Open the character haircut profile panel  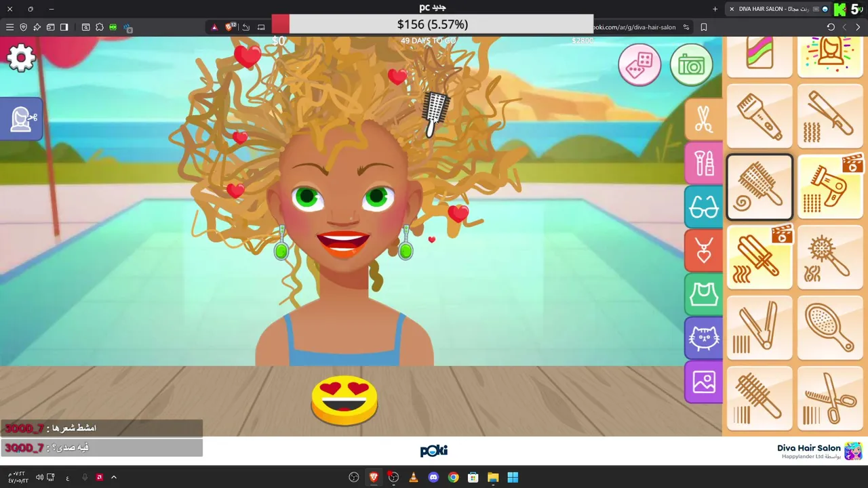tap(22, 119)
